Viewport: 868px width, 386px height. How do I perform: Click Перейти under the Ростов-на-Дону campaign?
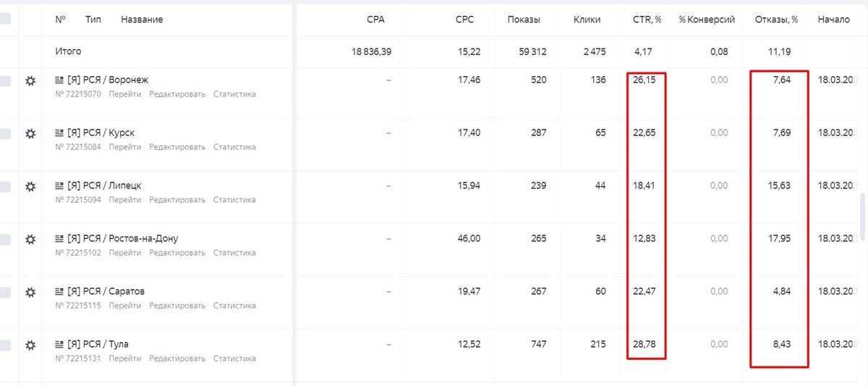tap(125, 253)
